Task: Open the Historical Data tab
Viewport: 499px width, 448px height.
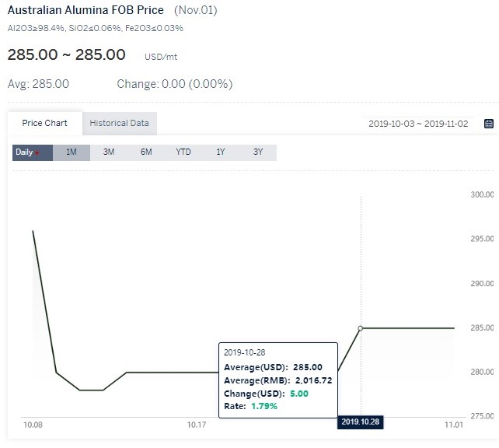Action: coord(120,123)
